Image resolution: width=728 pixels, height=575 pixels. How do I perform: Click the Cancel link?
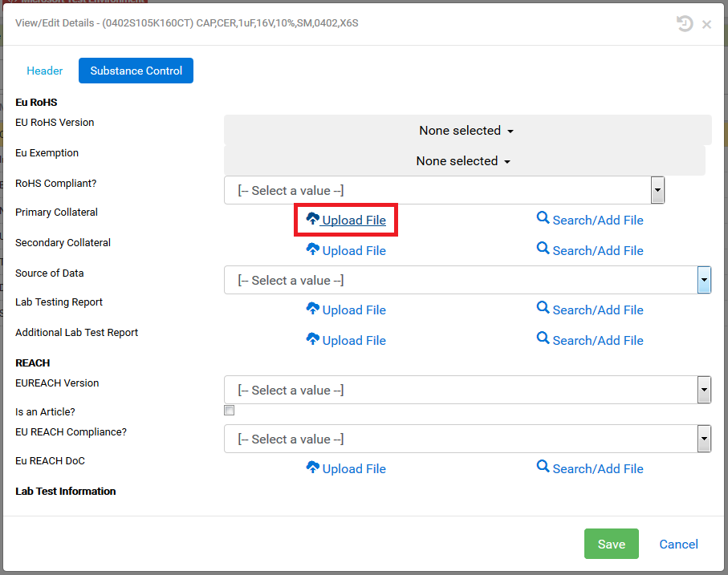678,544
